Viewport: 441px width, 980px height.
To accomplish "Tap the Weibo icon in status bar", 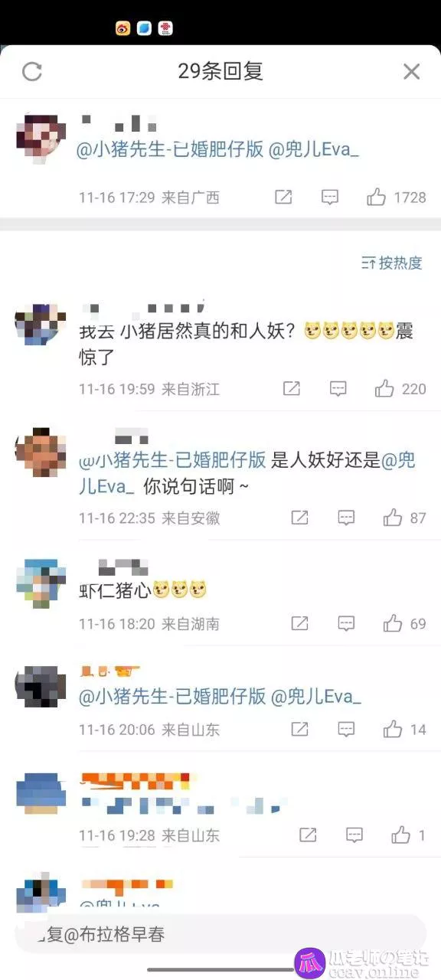I will coord(123,28).
